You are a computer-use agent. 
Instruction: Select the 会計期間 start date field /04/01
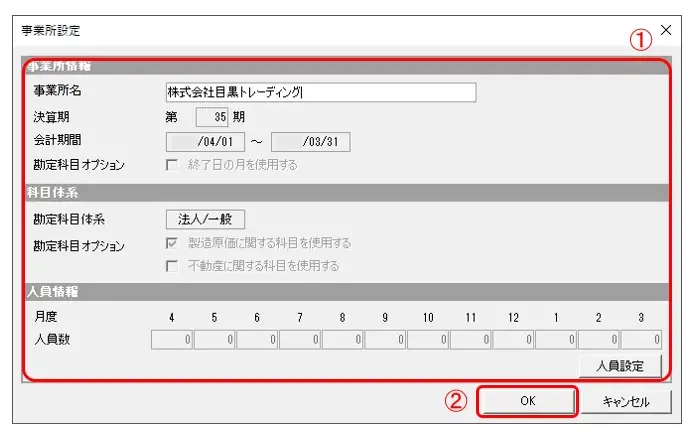coord(206,141)
